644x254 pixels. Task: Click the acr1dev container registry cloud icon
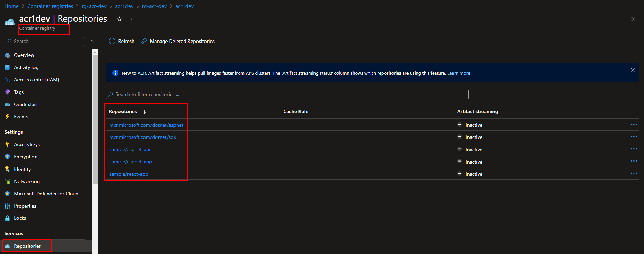pos(10,22)
